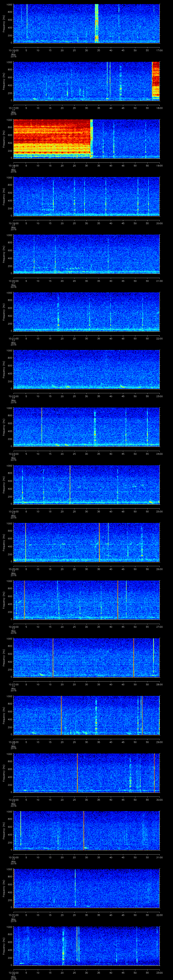Click the "33:00" end time label
Viewport: 173px width, 980px height.
159,972
